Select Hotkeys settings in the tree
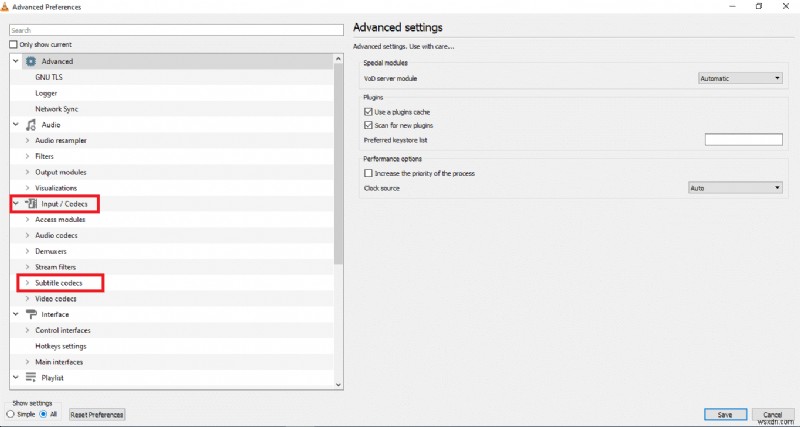Screen dimensions: 800x427 point(61,346)
